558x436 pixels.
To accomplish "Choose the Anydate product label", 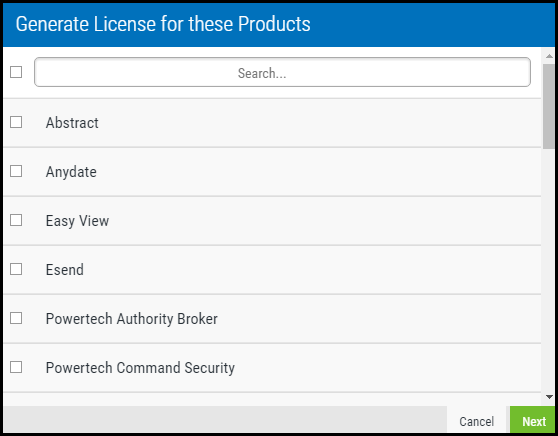I will (x=71, y=172).
